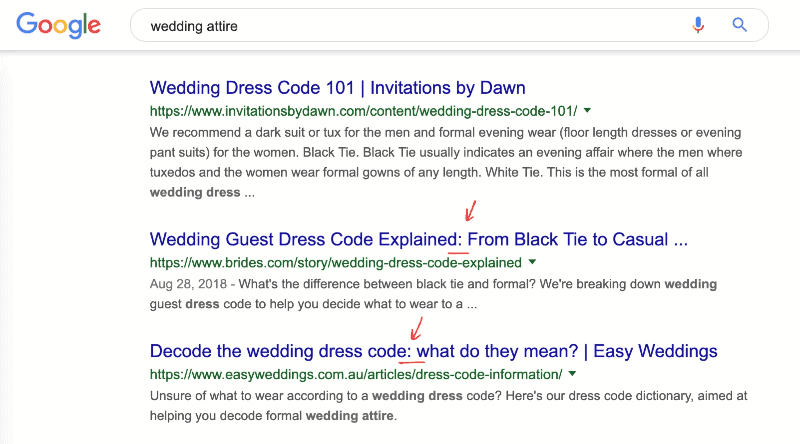Click the Google logo
800x444 pixels.
(x=58, y=25)
